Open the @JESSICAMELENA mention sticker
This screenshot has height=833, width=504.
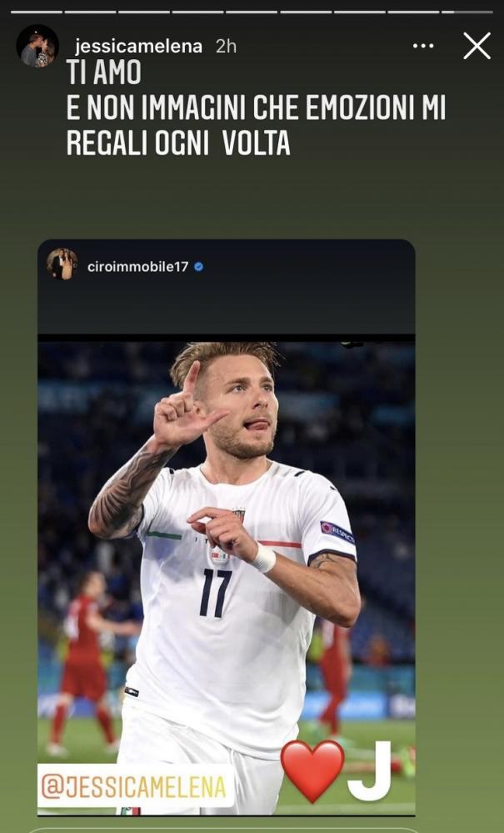(136, 787)
